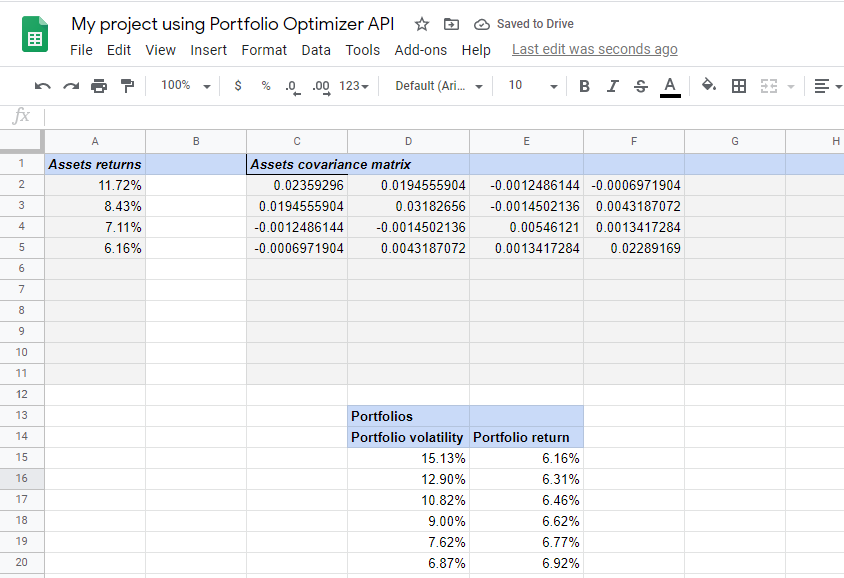Select column F header
The height and width of the screenshot is (578, 844).
[634, 142]
